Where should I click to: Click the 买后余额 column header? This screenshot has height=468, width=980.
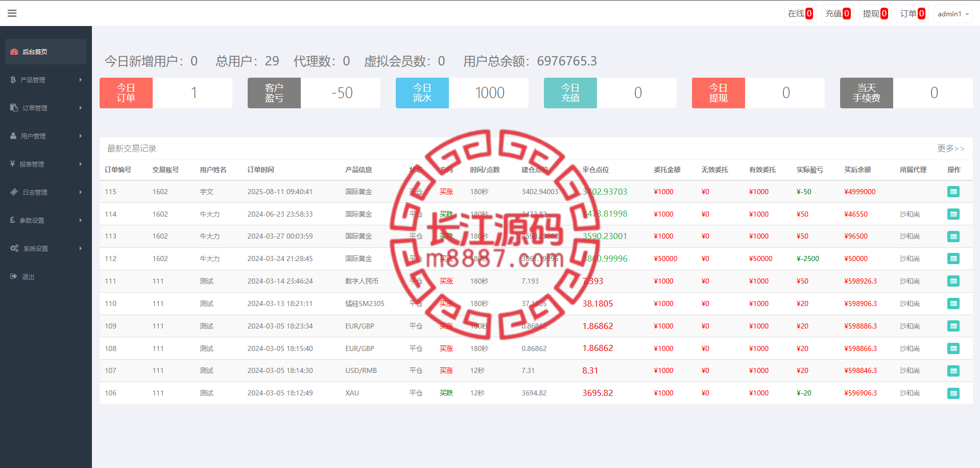point(857,170)
